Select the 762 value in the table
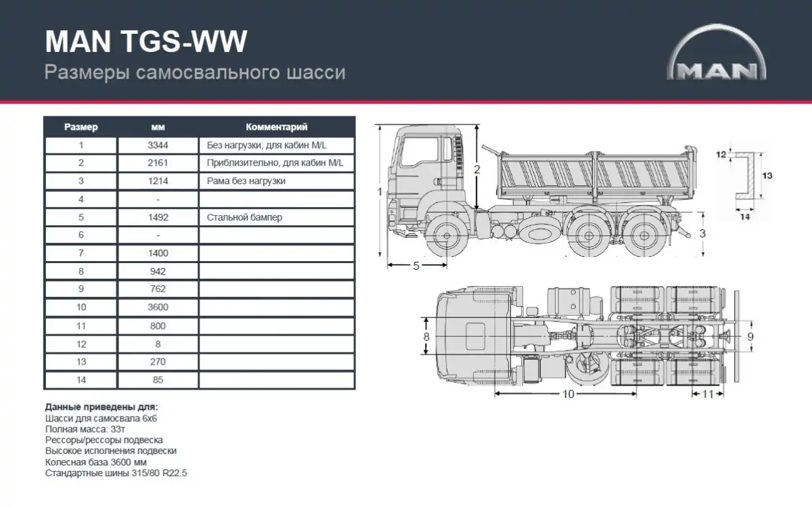812x508 pixels. click(x=158, y=289)
